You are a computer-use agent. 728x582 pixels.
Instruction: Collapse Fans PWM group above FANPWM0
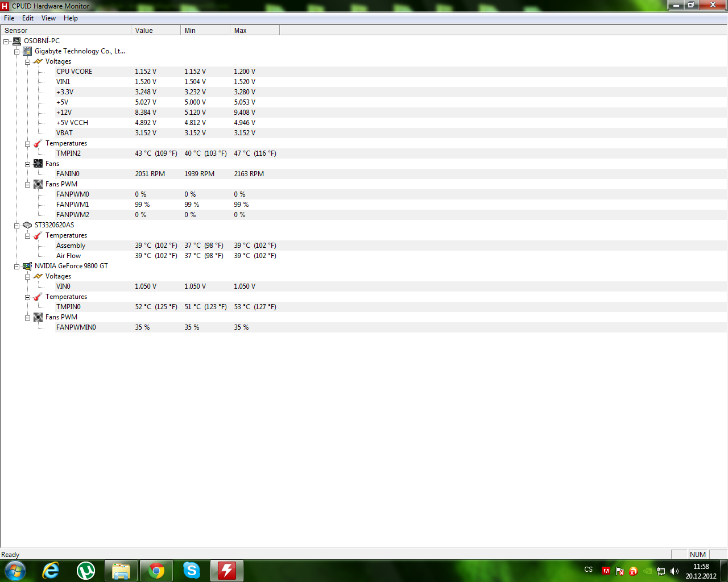click(x=28, y=185)
